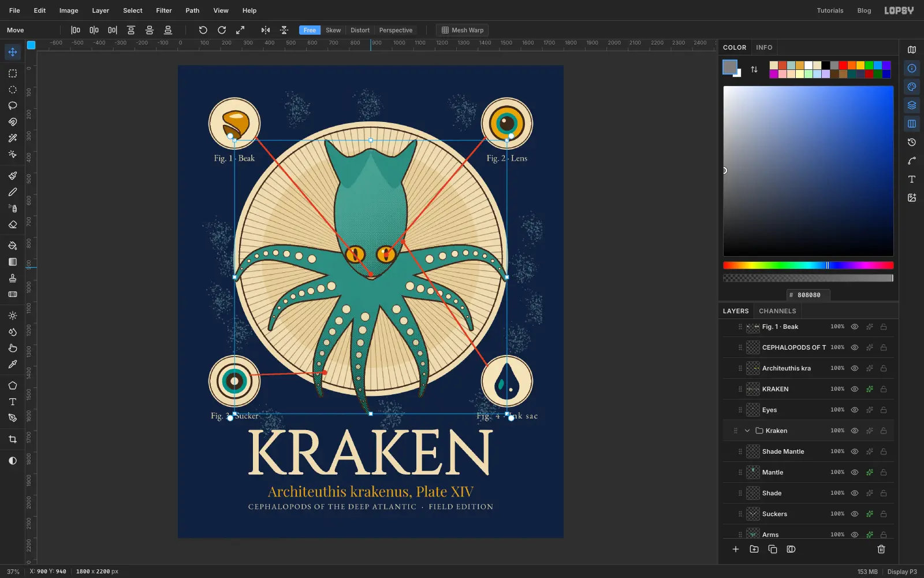
Task: Hide the Mantle layer
Action: [x=855, y=472]
